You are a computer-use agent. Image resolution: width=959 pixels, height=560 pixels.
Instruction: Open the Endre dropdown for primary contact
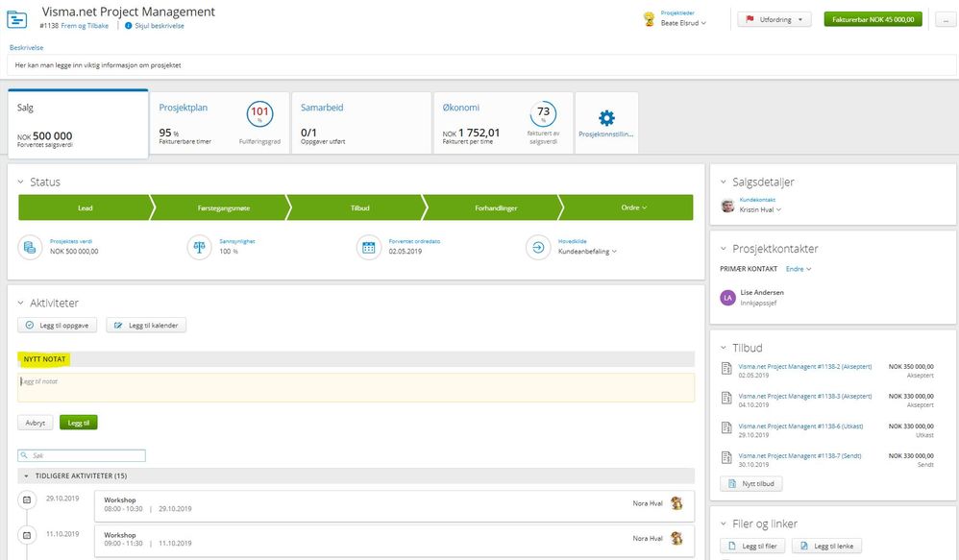click(x=799, y=269)
